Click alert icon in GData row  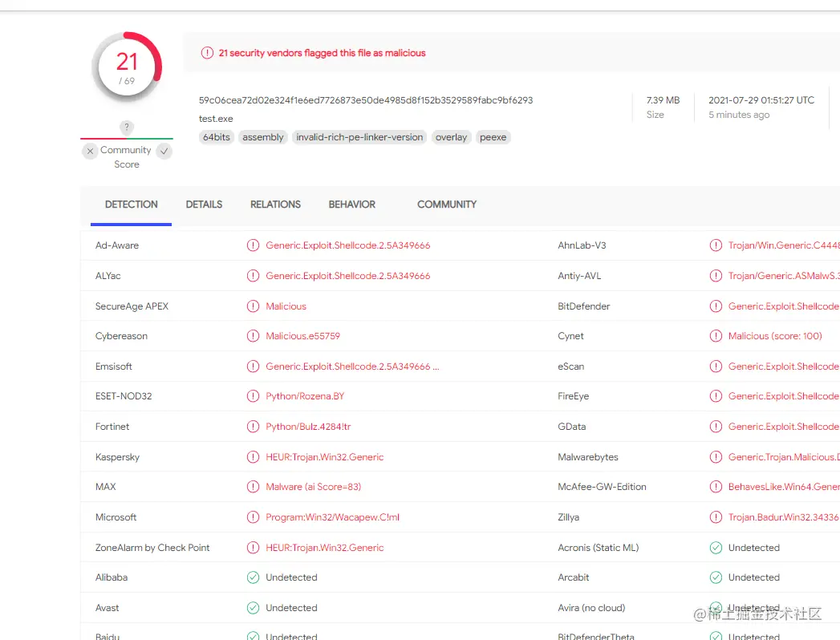(716, 427)
